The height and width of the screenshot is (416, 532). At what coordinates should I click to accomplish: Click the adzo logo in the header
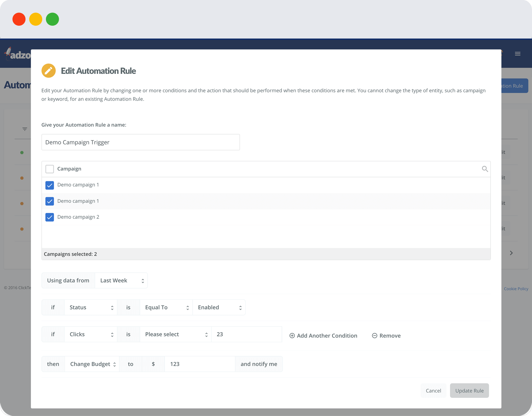(18, 54)
